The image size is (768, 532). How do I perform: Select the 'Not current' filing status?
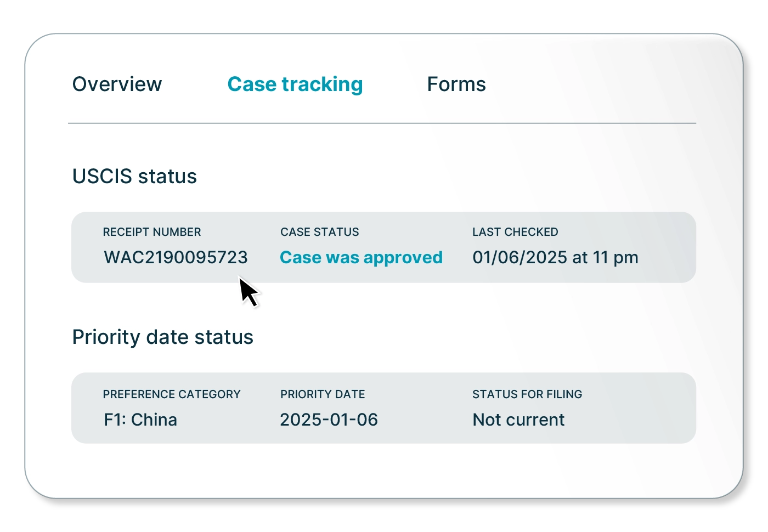point(518,420)
